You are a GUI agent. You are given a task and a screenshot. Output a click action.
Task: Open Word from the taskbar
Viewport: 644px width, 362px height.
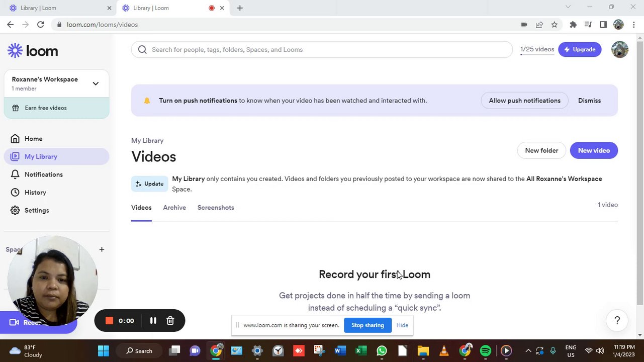coord(340,351)
